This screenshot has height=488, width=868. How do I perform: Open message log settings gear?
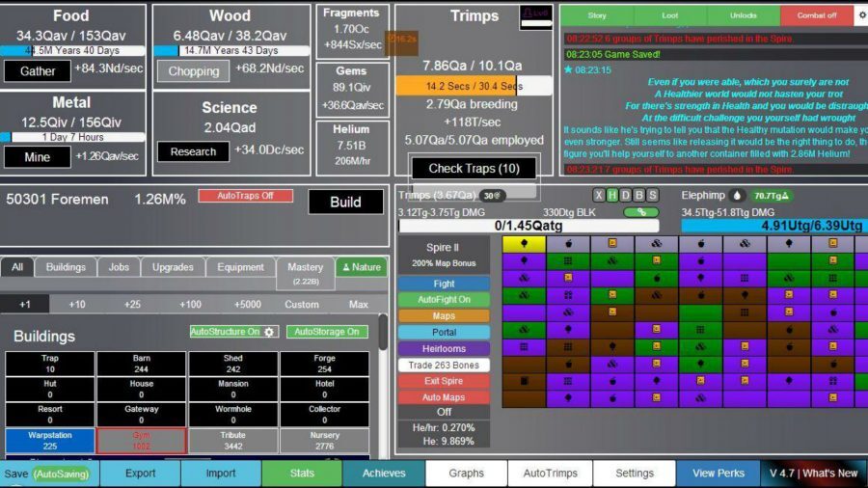pyautogui.click(x=862, y=15)
